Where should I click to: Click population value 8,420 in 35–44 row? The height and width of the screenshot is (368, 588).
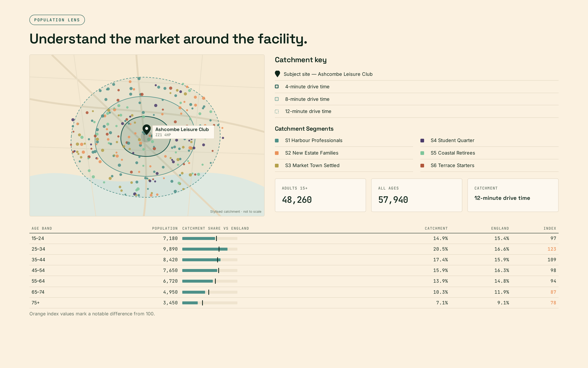pyautogui.click(x=170, y=260)
